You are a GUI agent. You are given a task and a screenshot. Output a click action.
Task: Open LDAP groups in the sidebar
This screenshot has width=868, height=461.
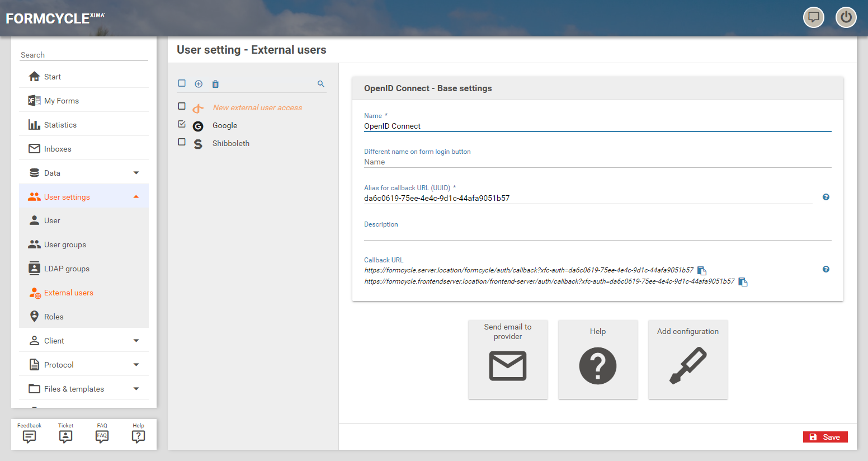(67, 269)
